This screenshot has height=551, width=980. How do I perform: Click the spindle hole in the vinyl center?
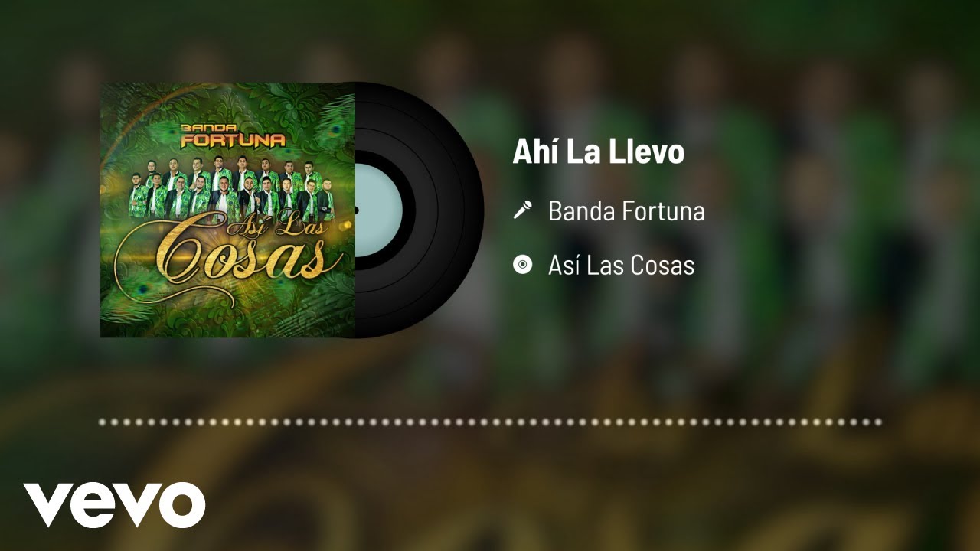tap(358, 210)
